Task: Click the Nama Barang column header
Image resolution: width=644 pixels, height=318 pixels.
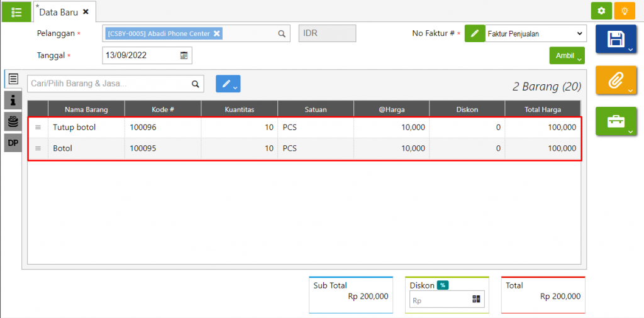Action: click(86, 109)
